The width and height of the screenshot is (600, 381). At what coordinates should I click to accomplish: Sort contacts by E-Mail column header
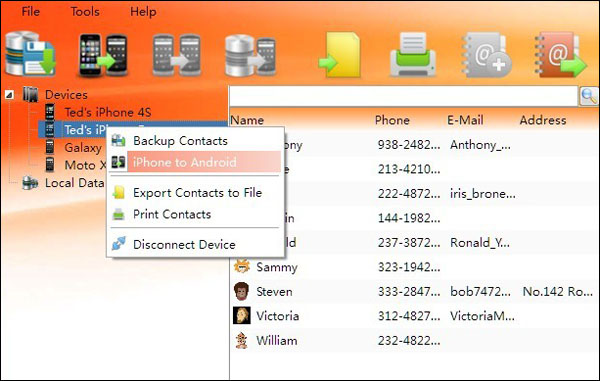point(465,120)
